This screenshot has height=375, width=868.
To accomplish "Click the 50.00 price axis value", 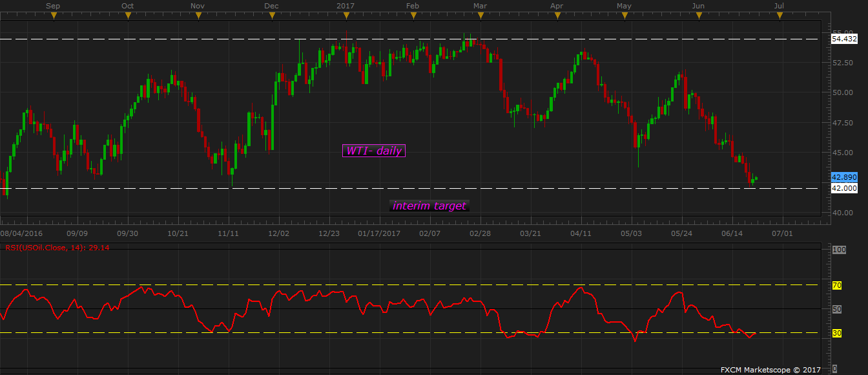I will point(843,92).
